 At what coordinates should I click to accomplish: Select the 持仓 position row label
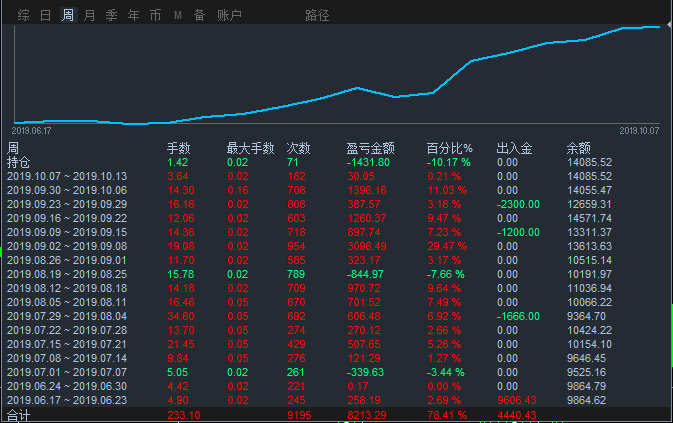pos(18,163)
